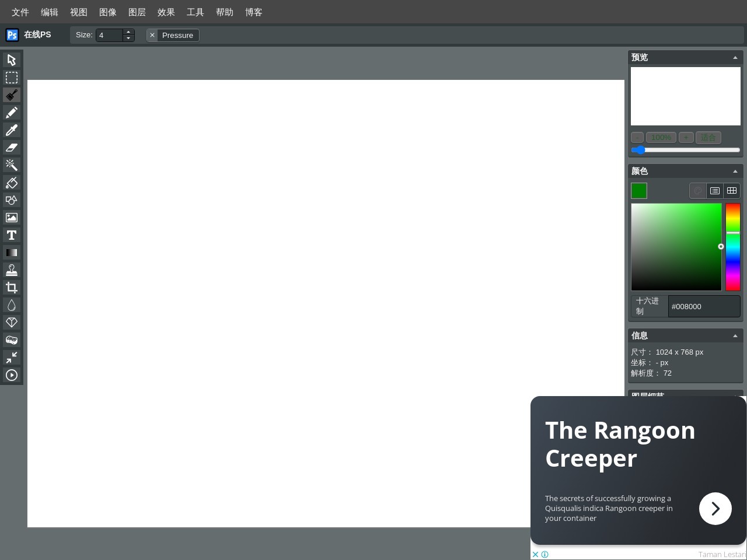
Task: Open the 效果 menu
Action: tap(166, 12)
